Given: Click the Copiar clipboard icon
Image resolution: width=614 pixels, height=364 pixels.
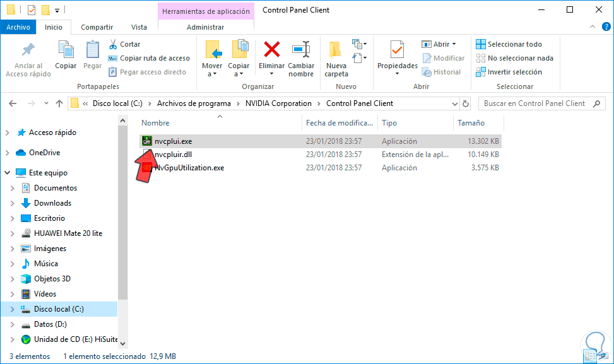Looking at the screenshot, I should point(66,50).
